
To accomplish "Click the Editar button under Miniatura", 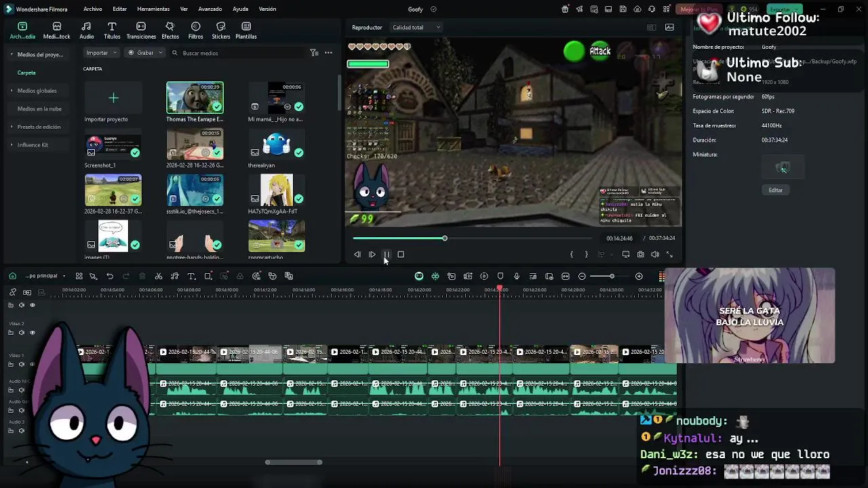I will 776,190.
